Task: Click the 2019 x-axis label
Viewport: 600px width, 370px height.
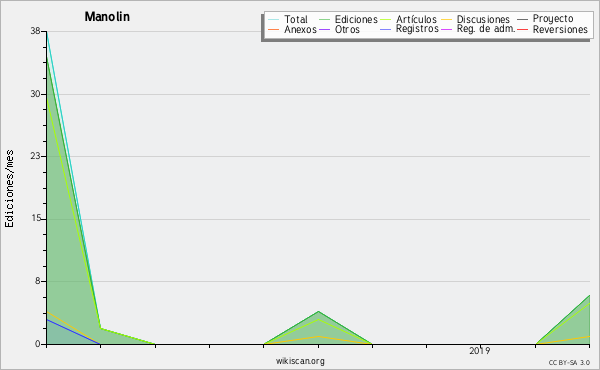Action: (479, 351)
